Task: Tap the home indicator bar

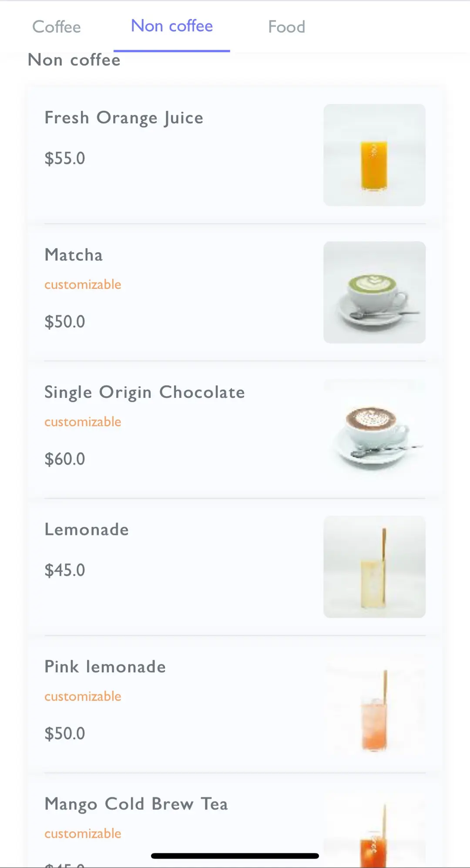Action: pyautogui.click(x=235, y=856)
